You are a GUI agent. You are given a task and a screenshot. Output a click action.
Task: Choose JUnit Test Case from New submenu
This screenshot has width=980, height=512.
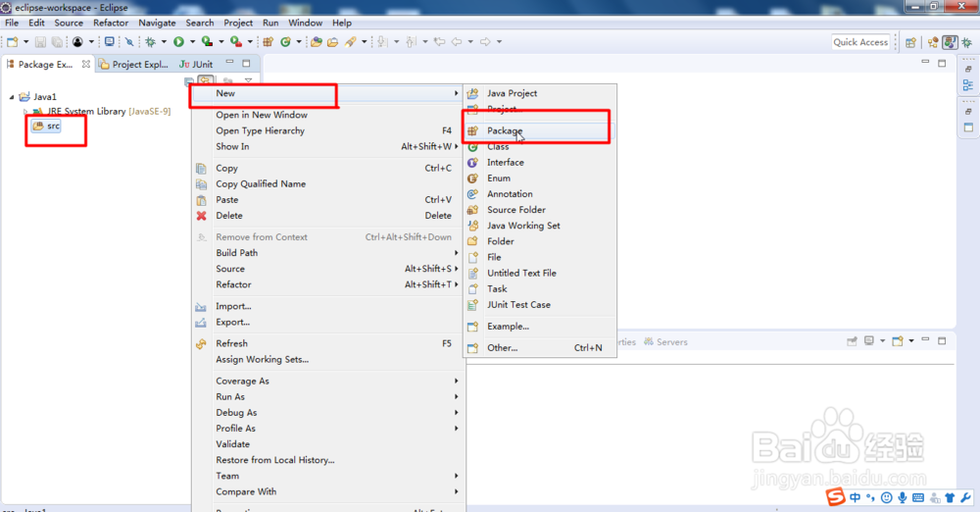[539, 305]
